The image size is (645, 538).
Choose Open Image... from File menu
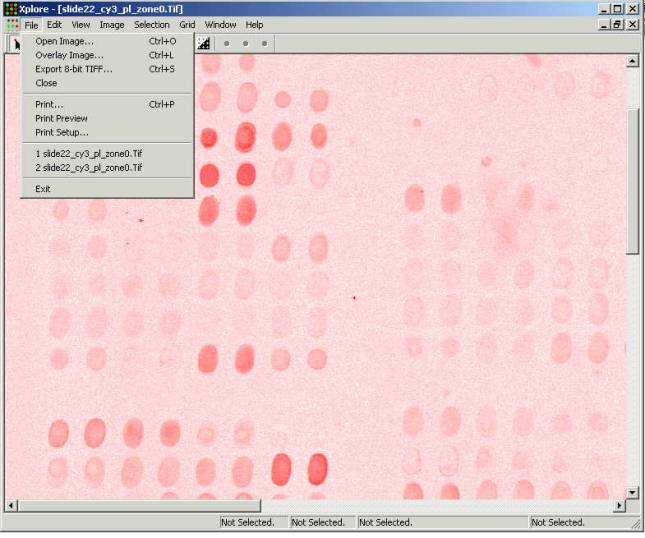point(107,41)
